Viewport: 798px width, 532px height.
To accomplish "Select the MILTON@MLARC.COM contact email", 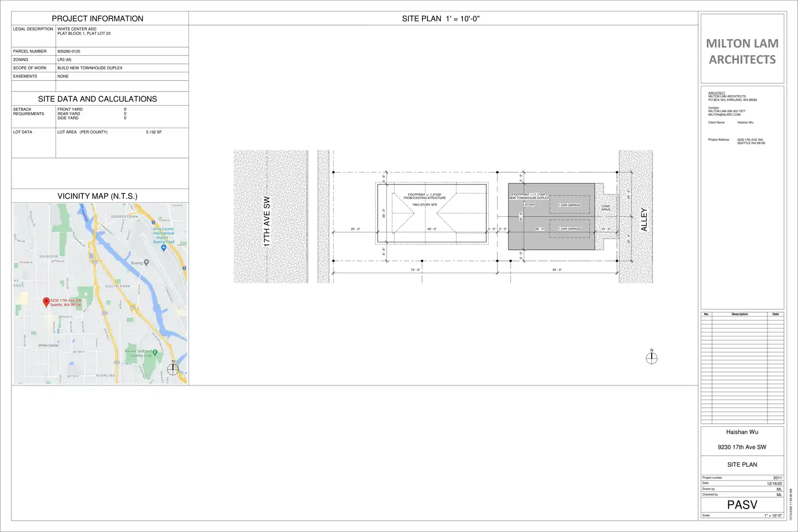I will click(x=724, y=115).
